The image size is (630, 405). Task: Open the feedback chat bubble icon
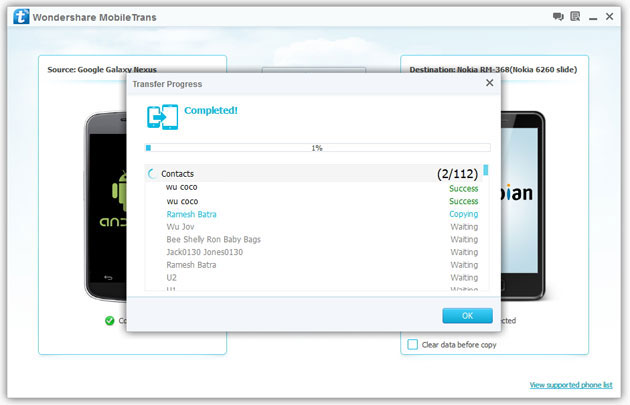coord(558,16)
